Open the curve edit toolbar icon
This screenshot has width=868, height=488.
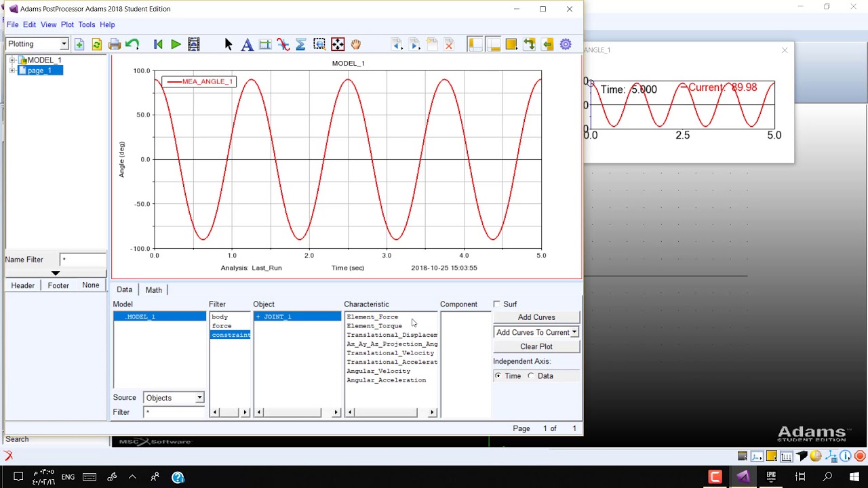[x=283, y=44]
